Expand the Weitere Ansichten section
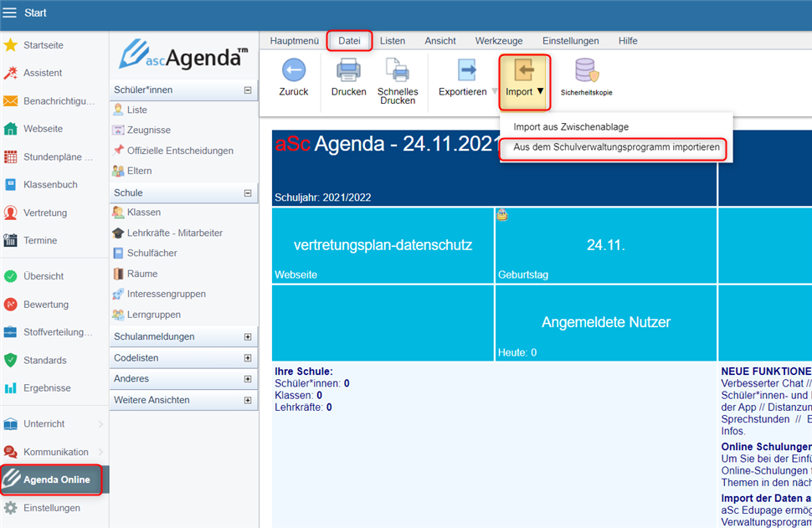812x528 pixels. [248, 400]
